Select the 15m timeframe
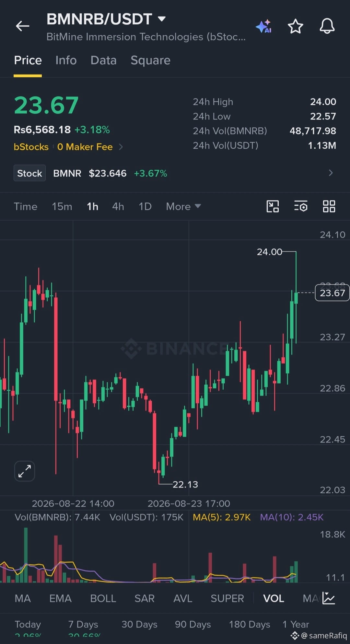The image size is (350, 644). tap(62, 206)
